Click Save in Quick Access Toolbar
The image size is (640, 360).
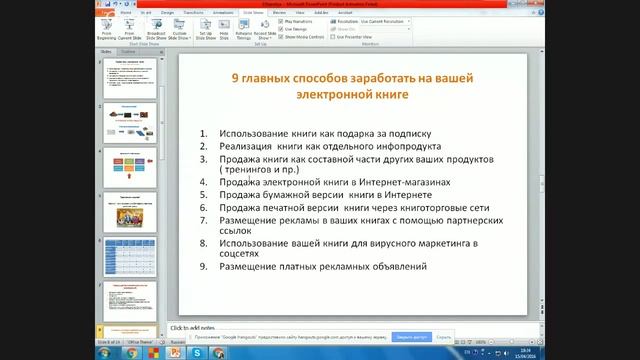coord(108,4)
